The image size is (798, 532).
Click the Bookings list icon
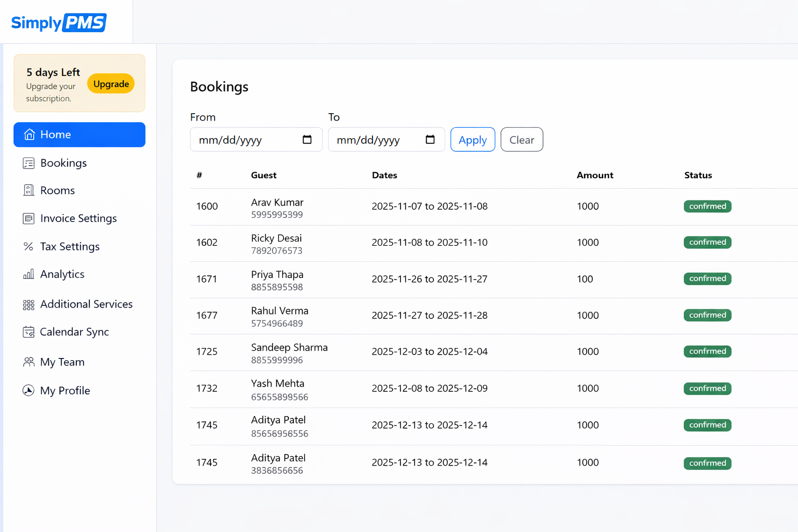click(29, 163)
